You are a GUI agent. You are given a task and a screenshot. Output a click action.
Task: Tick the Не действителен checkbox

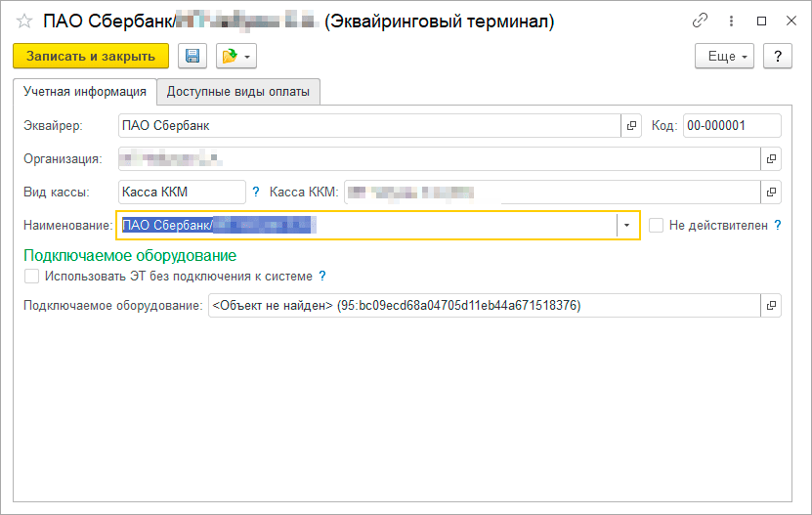pyautogui.click(x=656, y=225)
